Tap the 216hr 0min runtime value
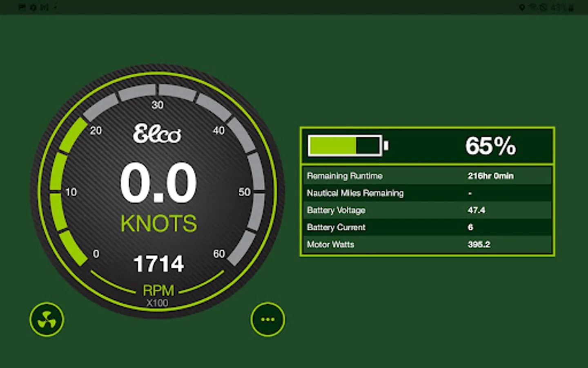This screenshot has height=368, width=588. pyautogui.click(x=490, y=176)
